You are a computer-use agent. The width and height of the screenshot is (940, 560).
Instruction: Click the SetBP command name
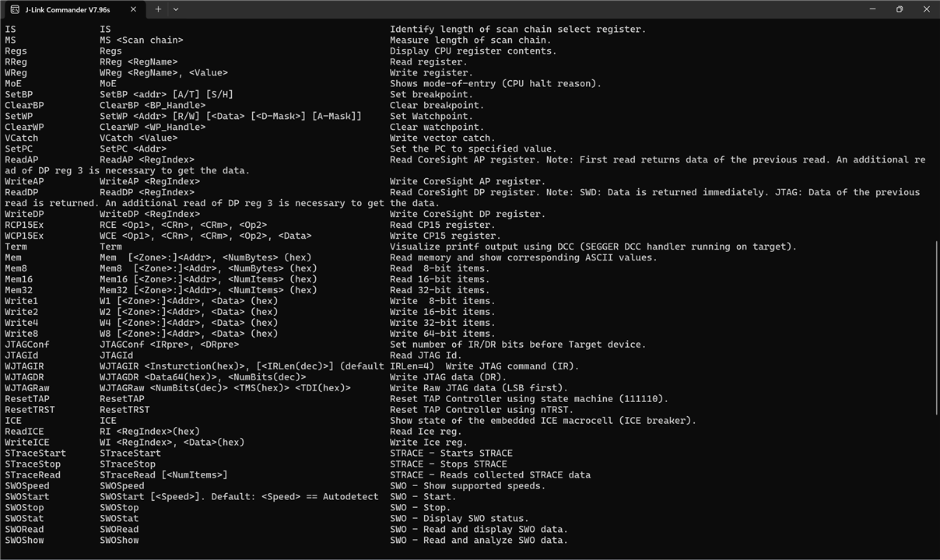coord(19,94)
